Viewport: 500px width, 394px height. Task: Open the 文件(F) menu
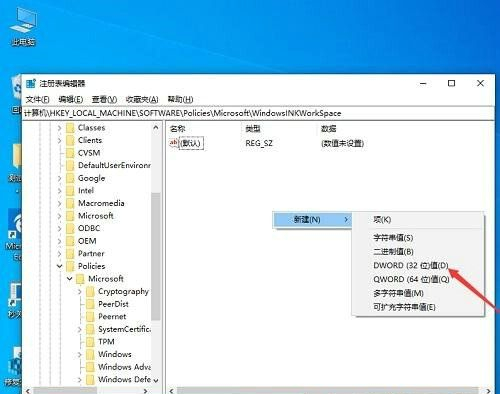(37, 99)
